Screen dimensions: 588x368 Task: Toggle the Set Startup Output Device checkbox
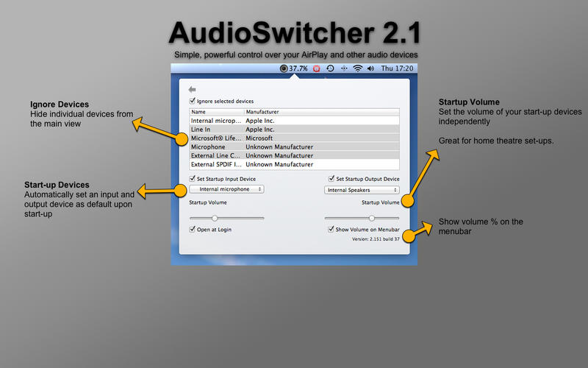[331, 179]
